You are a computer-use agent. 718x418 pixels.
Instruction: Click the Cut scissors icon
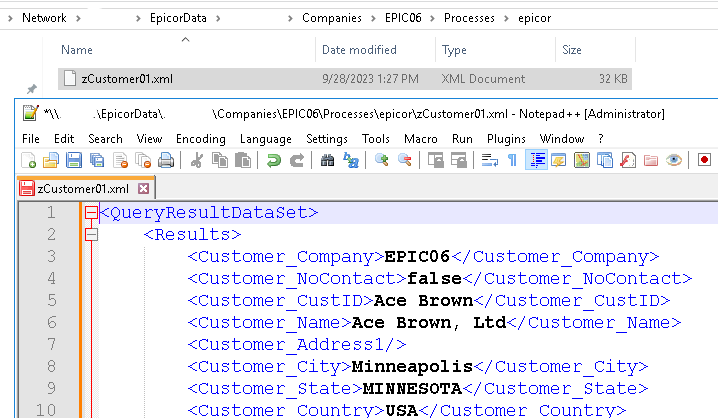coord(197,160)
